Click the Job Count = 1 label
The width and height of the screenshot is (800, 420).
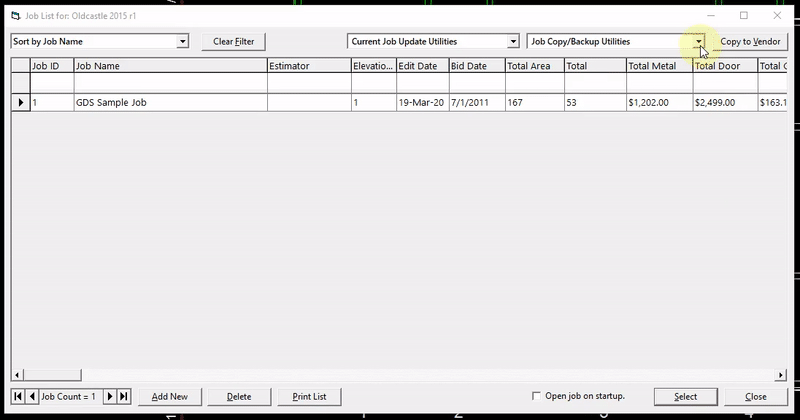tap(68, 397)
